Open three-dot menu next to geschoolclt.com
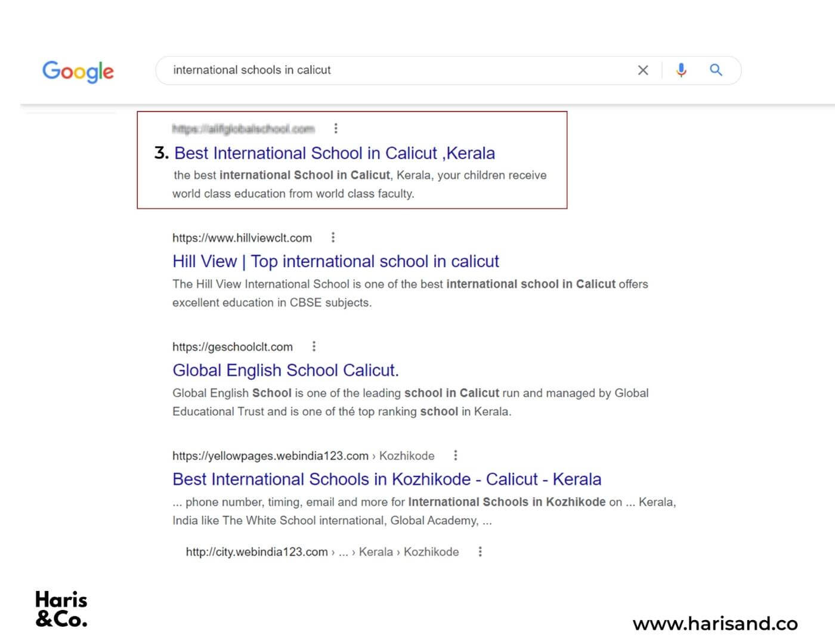The height and width of the screenshot is (644, 835). click(314, 346)
